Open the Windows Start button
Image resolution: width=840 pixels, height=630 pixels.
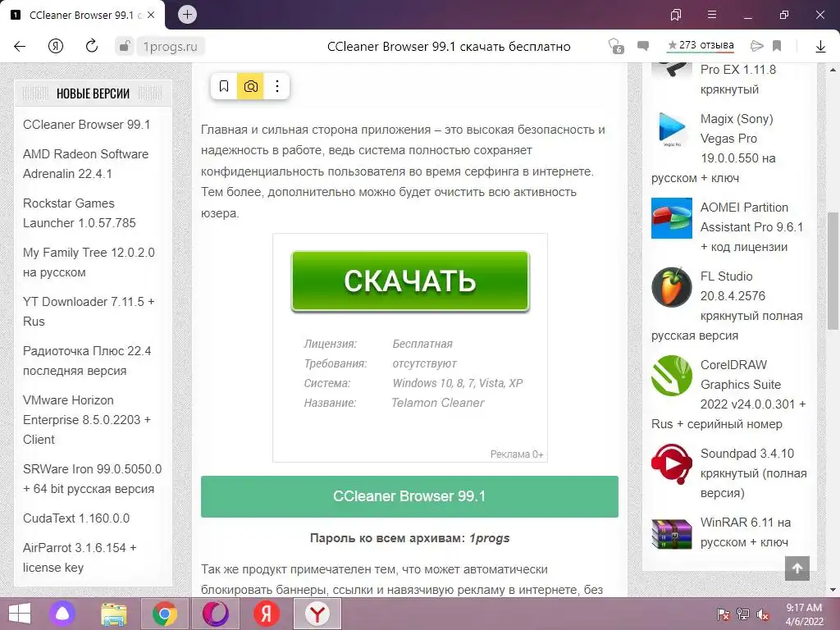[x=20, y=614]
